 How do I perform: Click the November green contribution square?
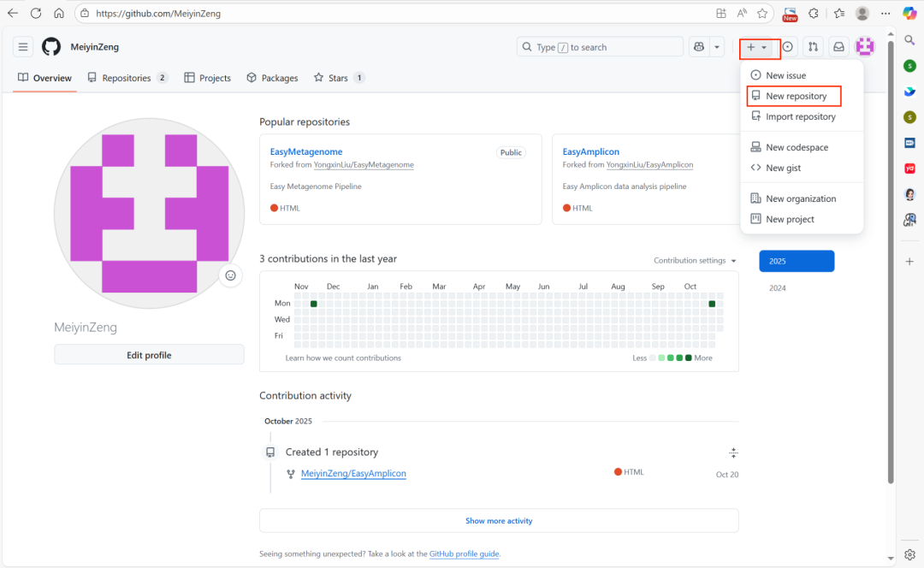(313, 304)
